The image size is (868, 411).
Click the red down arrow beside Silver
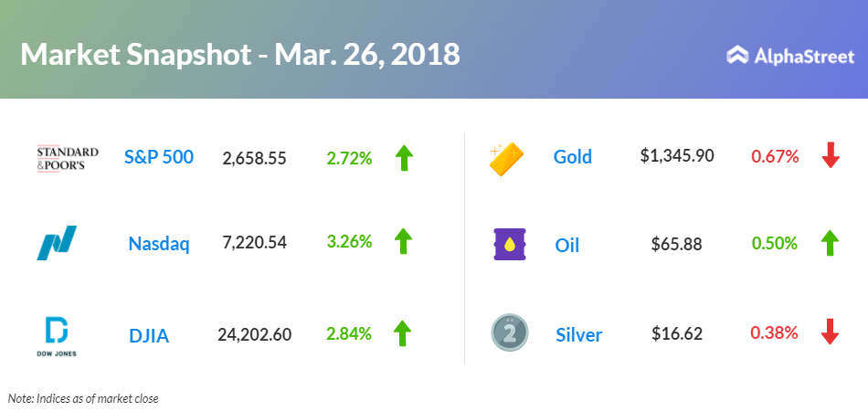830,332
